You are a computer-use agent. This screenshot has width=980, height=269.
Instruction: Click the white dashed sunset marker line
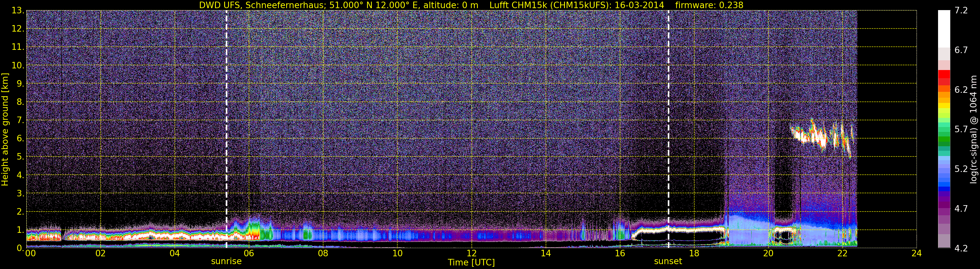coord(668,129)
